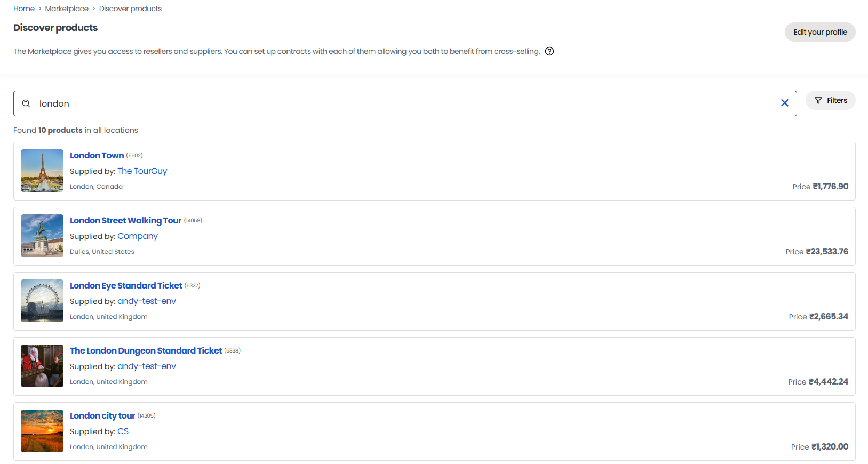Image resolution: width=868 pixels, height=464 pixels.
Task: View The London Dungeon Standard Ticket
Action: click(146, 350)
